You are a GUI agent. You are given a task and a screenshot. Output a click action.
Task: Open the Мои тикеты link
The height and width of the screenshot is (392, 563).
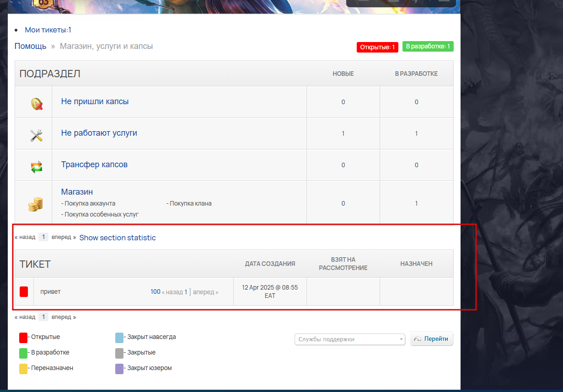(46, 30)
